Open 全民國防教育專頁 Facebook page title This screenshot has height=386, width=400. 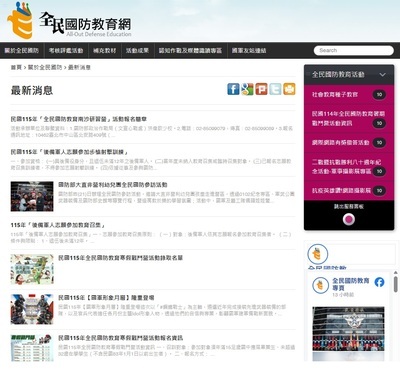351,284
